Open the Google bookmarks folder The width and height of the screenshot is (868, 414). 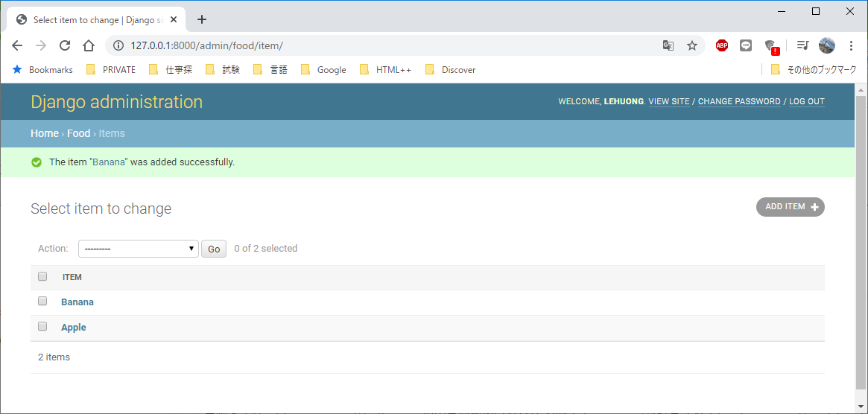coord(324,70)
